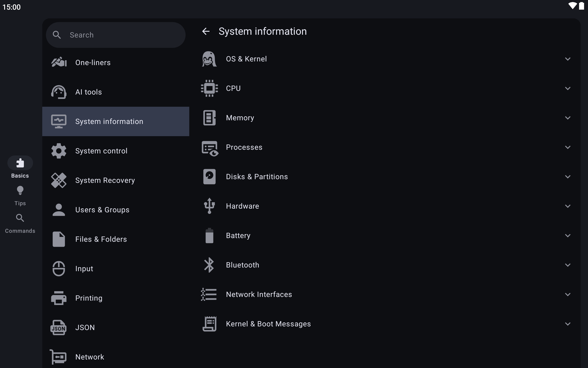Viewport: 588px width, 368px height.
Task: Click the System information page title
Action: 263,32
